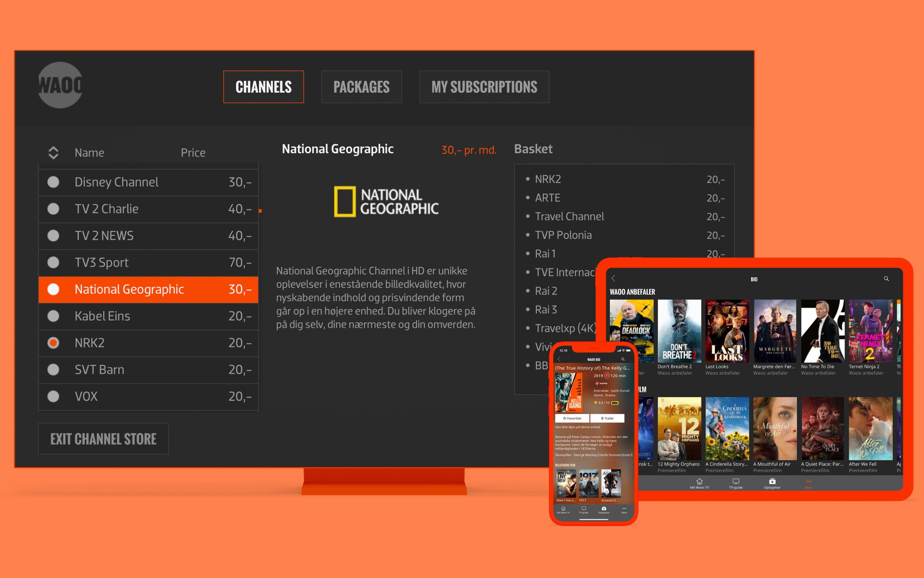The width and height of the screenshot is (924, 578).
Task: Click Rai 3 in the Basket
Action: 546,310
